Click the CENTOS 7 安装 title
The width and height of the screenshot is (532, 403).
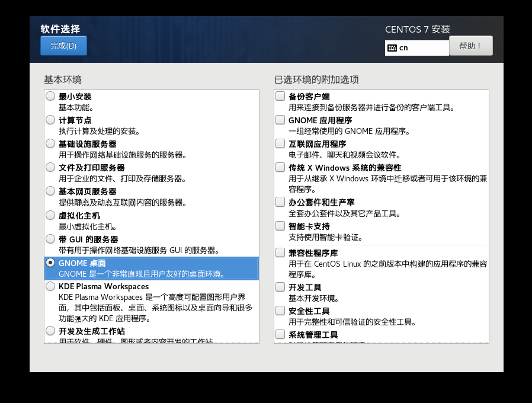tap(418, 30)
